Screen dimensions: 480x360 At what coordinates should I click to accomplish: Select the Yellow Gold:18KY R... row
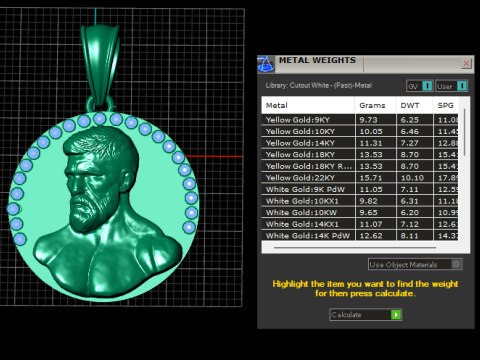point(360,166)
